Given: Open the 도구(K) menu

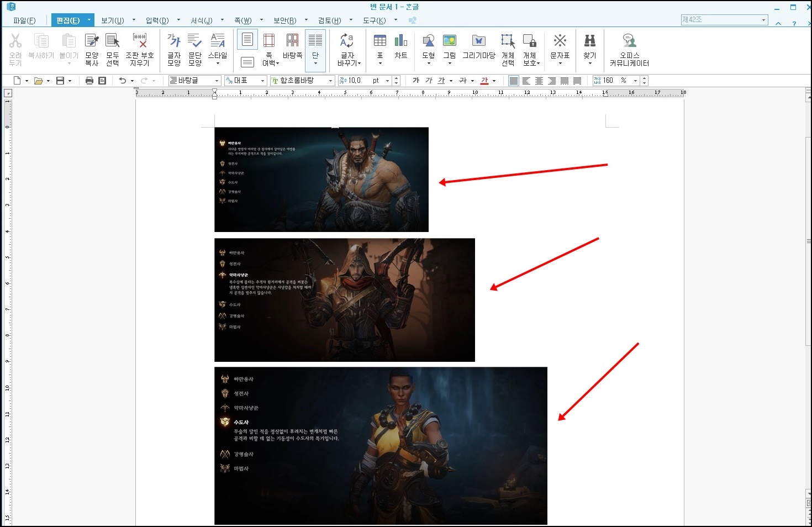Looking at the screenshot, I should coord(374,20).
